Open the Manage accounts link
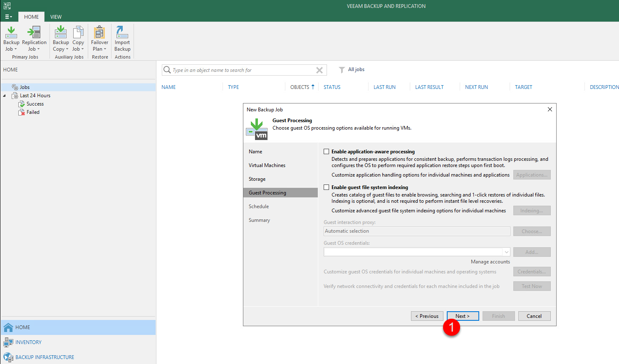This screenshot has height=364, width=619. 490,262
